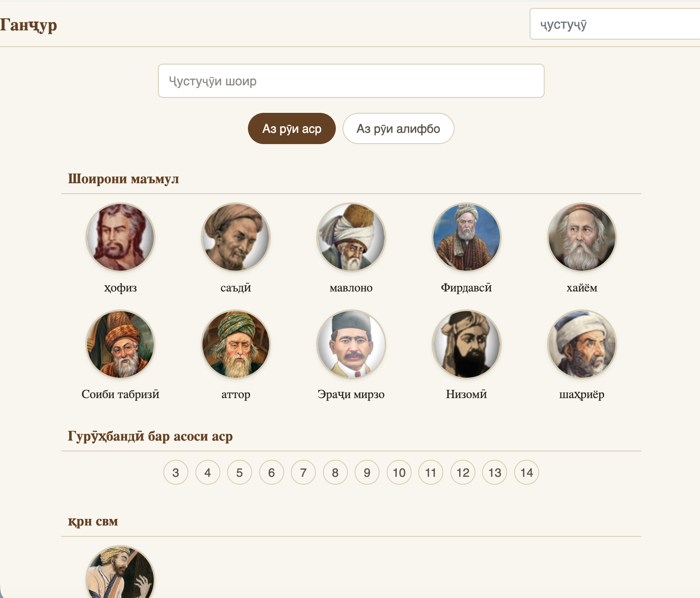Open the ҳофиз poet portrait

point(120,237)
